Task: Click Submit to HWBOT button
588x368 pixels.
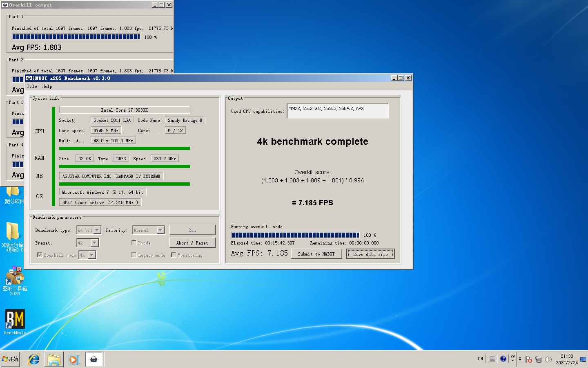Action: tap(316, 254)
